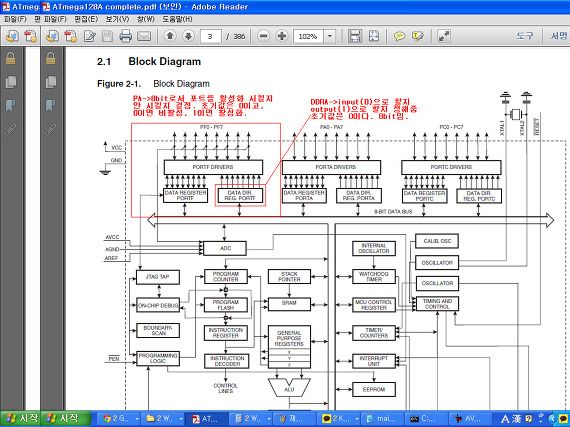Click the 'PORTC DRIVERS' block
570x427 pixels.
coord(451,167)
